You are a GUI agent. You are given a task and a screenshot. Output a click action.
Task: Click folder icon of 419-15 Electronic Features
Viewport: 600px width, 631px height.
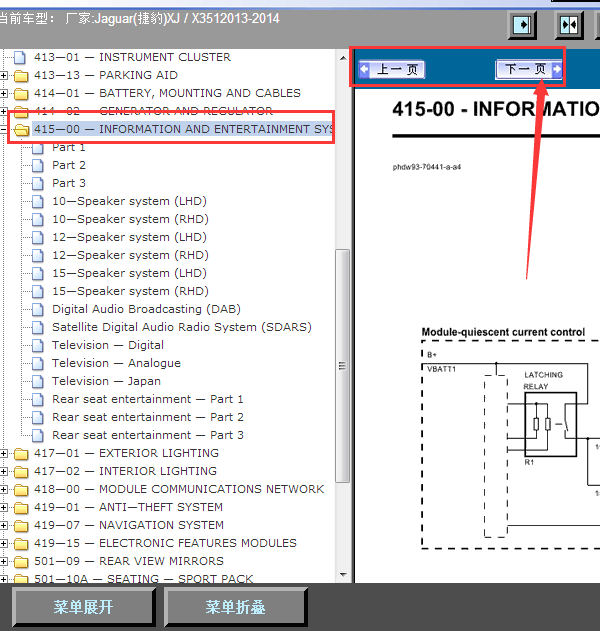coord(21,544)
